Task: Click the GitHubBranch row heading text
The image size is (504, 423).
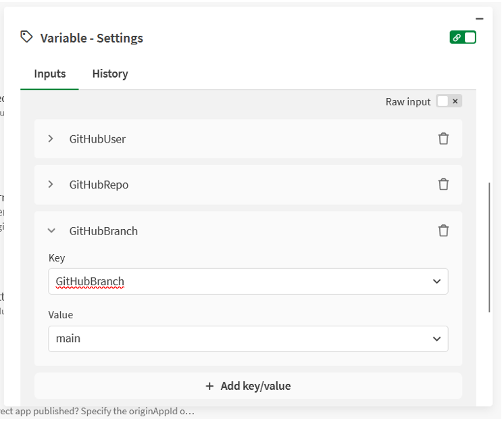Action: (x=103, y=231)
